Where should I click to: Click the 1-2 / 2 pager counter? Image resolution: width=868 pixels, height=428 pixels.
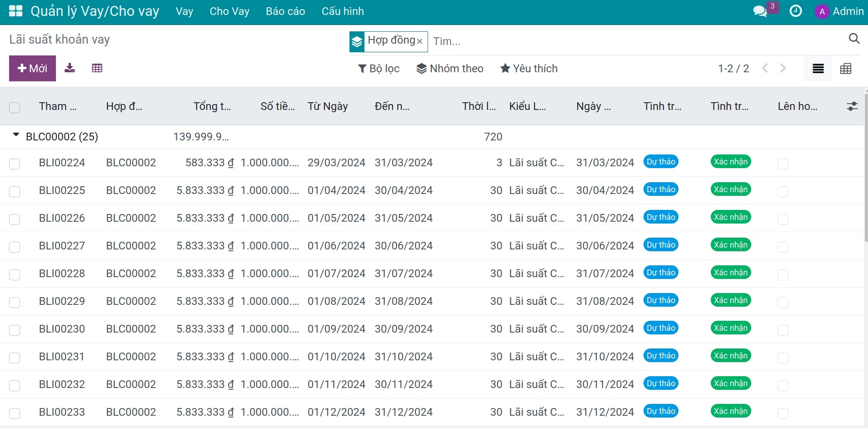click(733, 69)
